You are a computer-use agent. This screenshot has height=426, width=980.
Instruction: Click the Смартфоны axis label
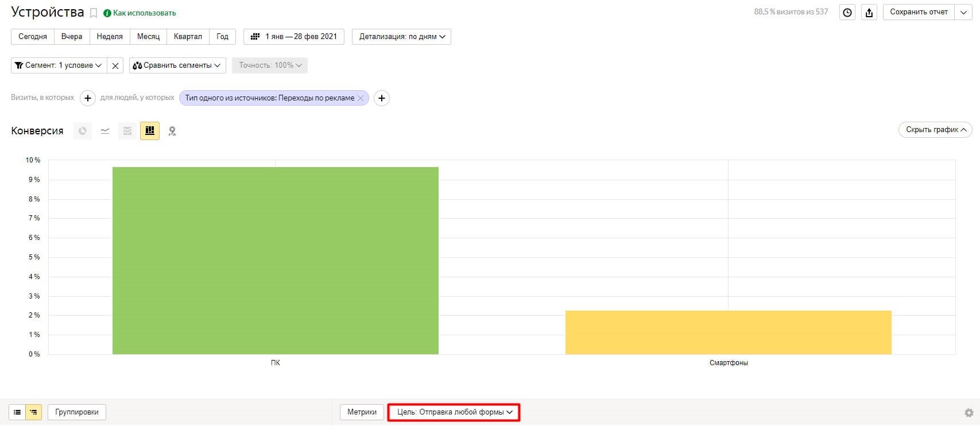click(x=729, y=363)
